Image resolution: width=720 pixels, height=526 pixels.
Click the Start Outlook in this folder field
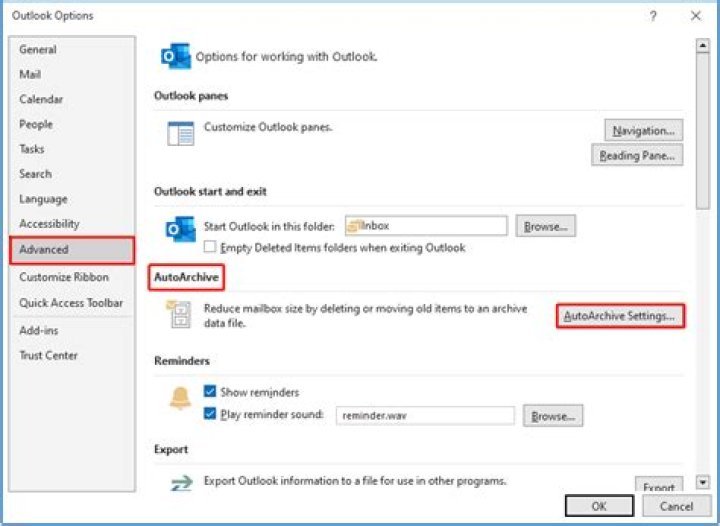tap(426, 226)
